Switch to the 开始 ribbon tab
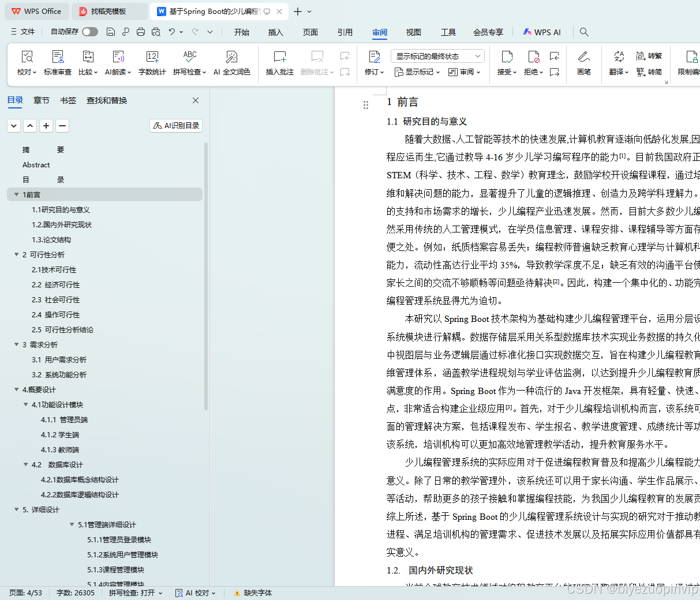700x600 pixels. point(241,32)
